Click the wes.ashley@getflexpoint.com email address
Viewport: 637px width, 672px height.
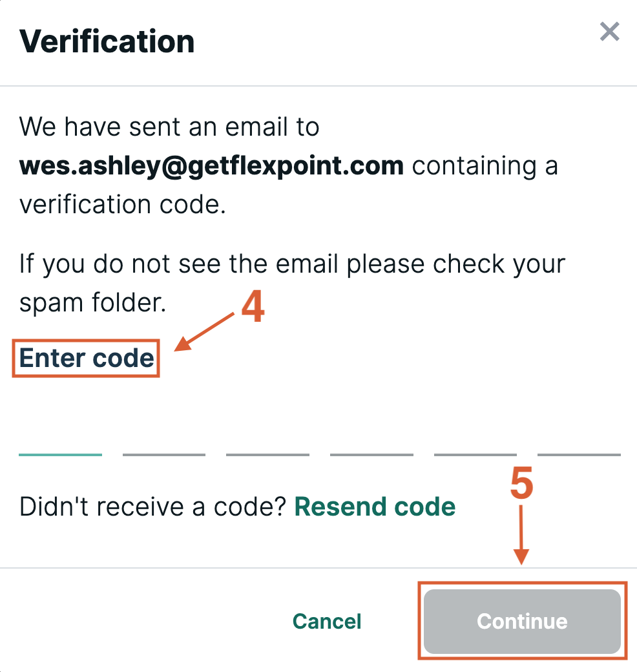211,166
